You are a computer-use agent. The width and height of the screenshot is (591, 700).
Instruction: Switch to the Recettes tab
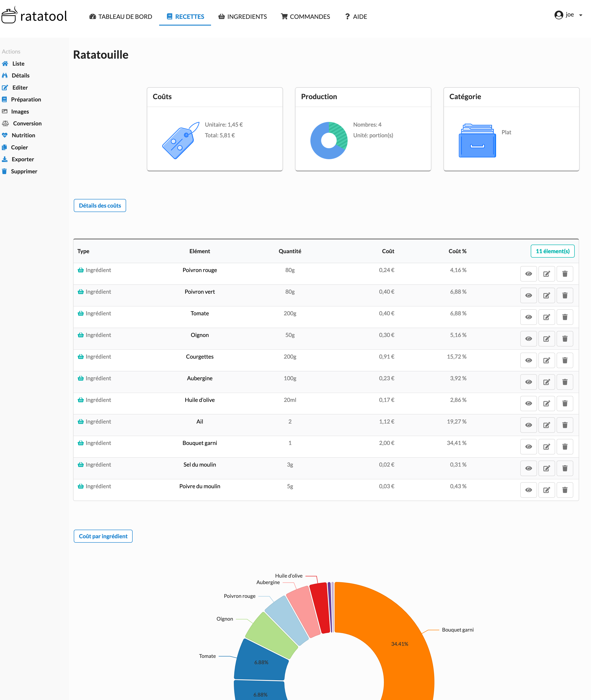[x=185, y=17]
